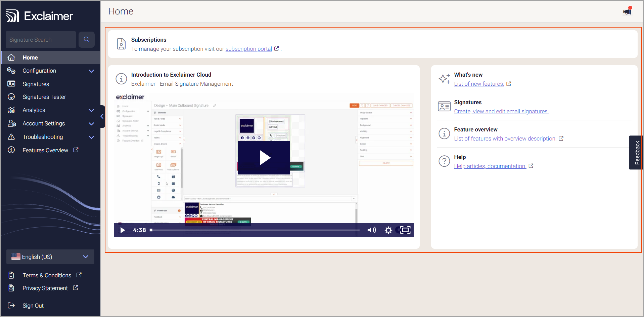This screenshot has height=317, width=644.
Task: Open the Help question mark icon
Action: coord(444,161)
